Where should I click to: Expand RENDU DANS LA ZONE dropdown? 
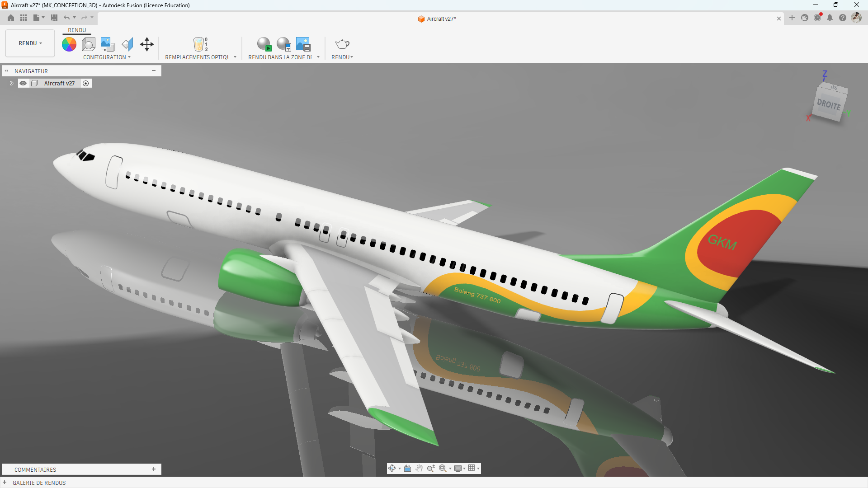tap(284, 57)
